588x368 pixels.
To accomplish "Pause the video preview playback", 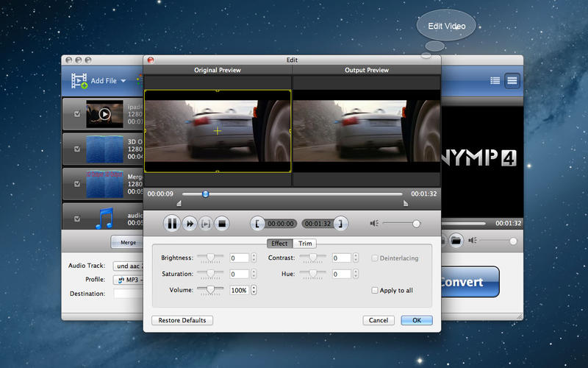I will (x=171, y=223).
